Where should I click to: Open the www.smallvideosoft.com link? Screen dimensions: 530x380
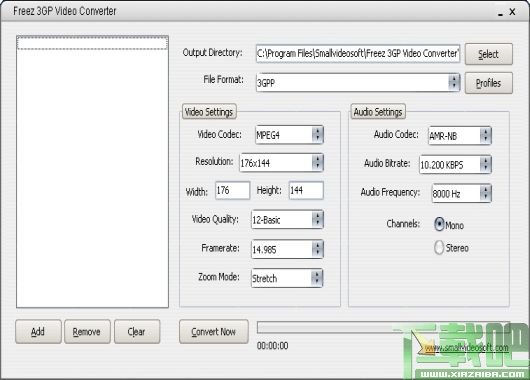466,348
